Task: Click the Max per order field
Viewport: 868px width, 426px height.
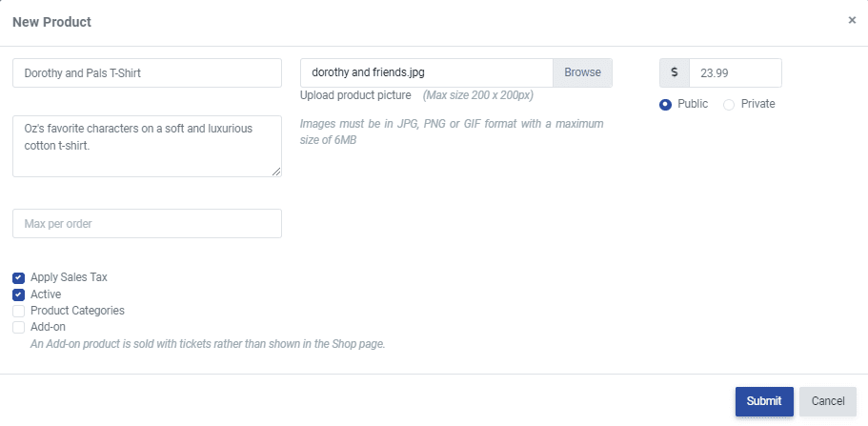Action: 147,224
